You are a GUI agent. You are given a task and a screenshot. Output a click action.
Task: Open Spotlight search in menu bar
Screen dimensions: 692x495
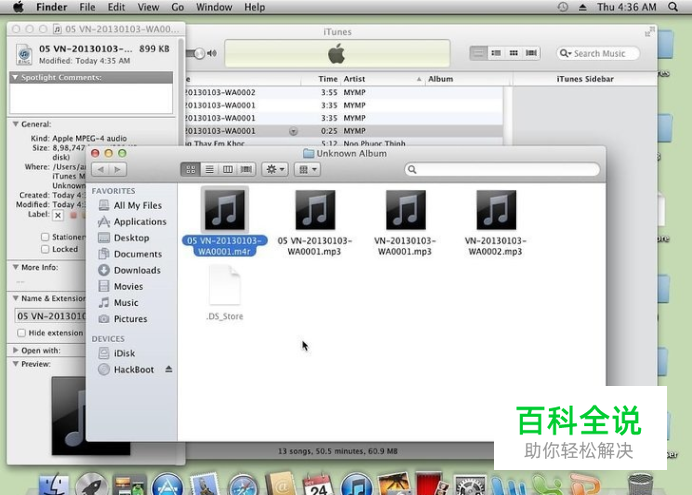click(x=673, y=7)
